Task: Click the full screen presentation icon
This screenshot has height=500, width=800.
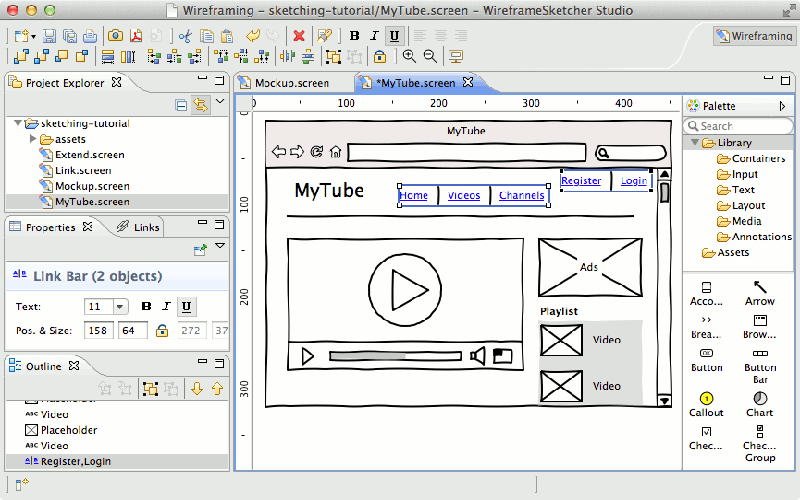Action: click(456, 57)
